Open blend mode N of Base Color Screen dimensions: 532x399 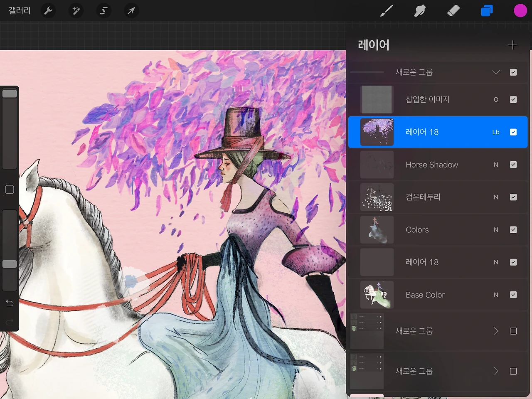[496, 295]
